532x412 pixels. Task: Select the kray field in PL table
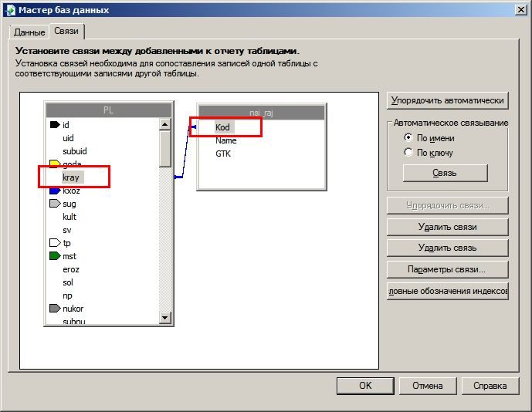71,177
